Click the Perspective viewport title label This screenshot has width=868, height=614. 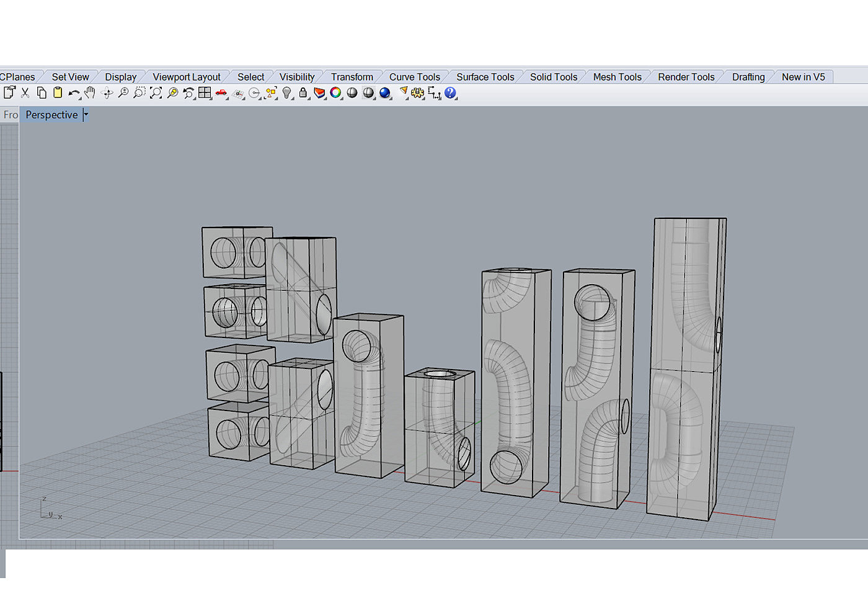pyautogui.click(x=51, y=115)
